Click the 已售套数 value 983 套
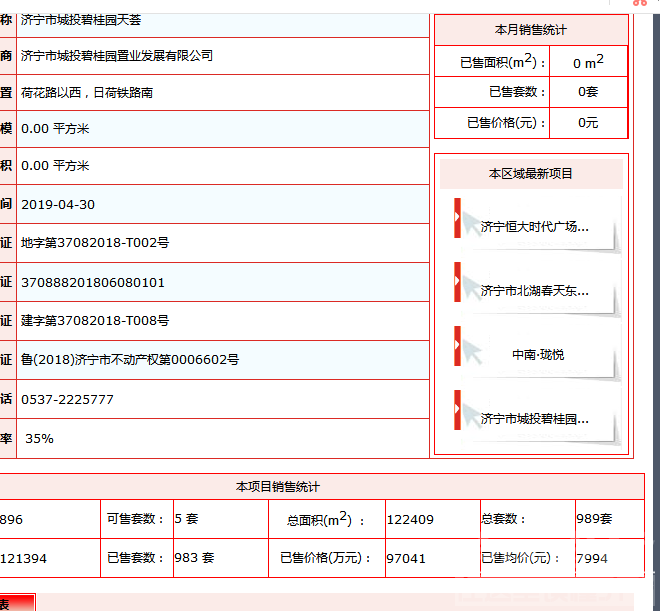 194,558
